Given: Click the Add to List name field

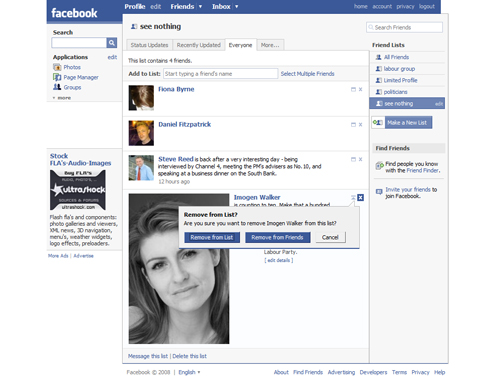Looking at the screenshot, I should pyautogui.click(x=220, y=74).
